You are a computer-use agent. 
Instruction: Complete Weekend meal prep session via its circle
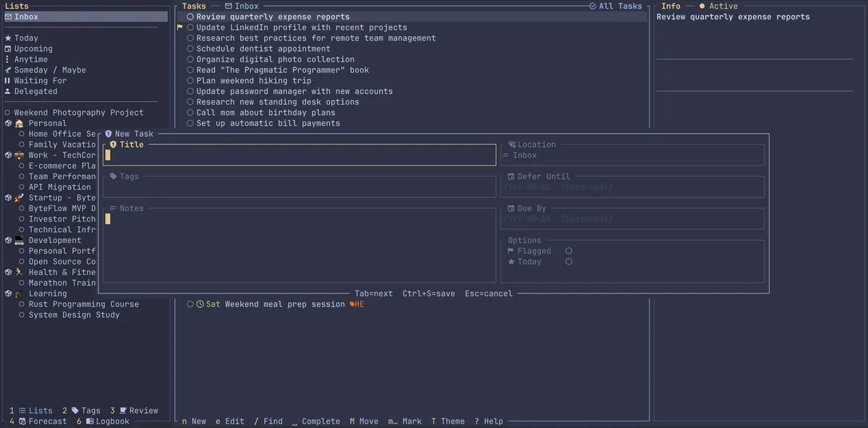190,304
